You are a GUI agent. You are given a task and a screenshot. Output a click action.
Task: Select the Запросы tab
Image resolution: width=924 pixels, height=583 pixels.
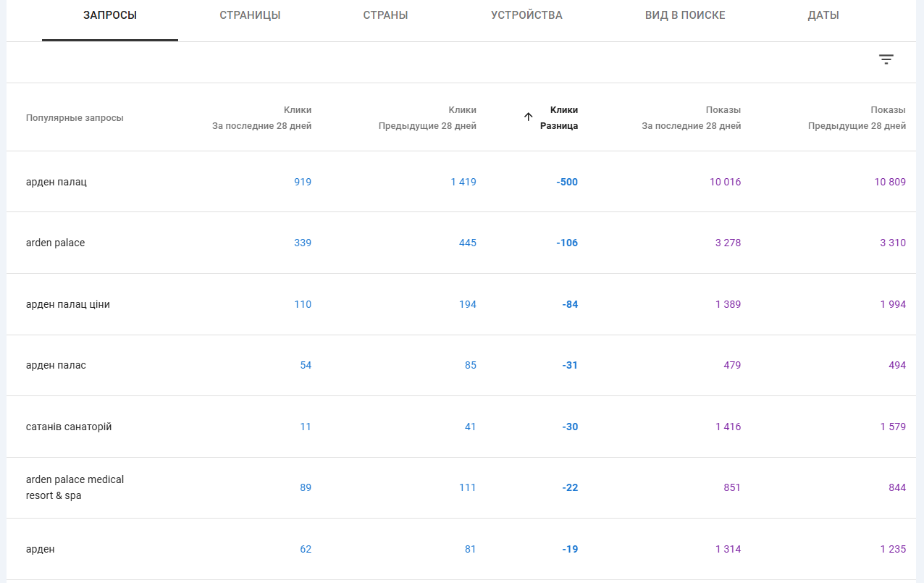[x=110, y=15]
